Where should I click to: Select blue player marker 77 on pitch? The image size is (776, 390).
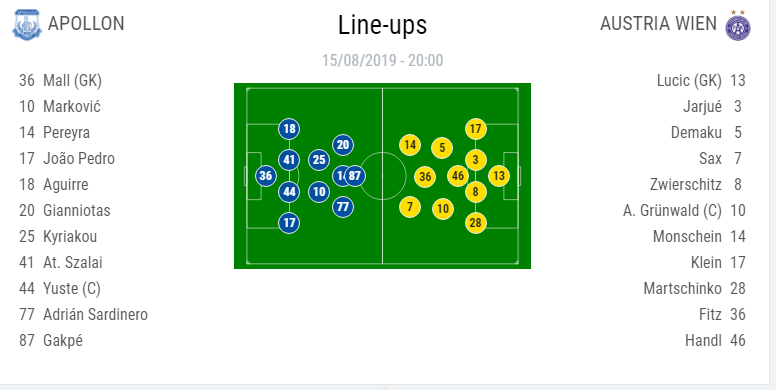coord(343,206)
